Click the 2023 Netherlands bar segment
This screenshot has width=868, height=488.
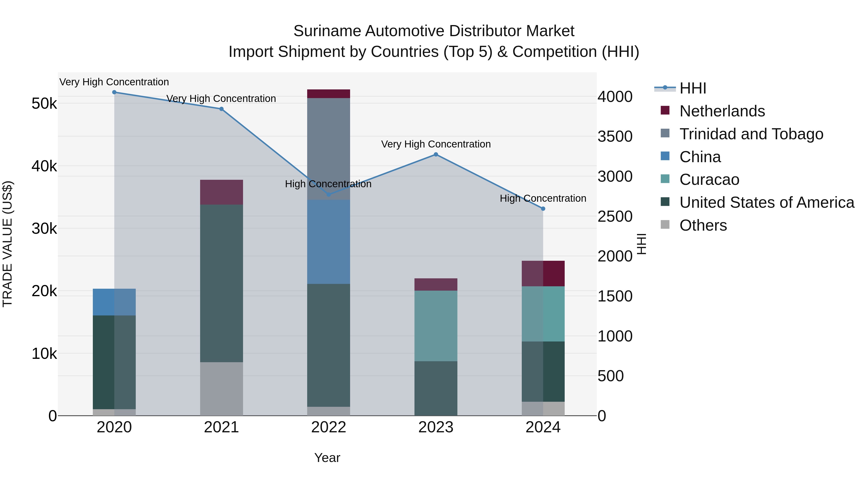click(436, 285)
